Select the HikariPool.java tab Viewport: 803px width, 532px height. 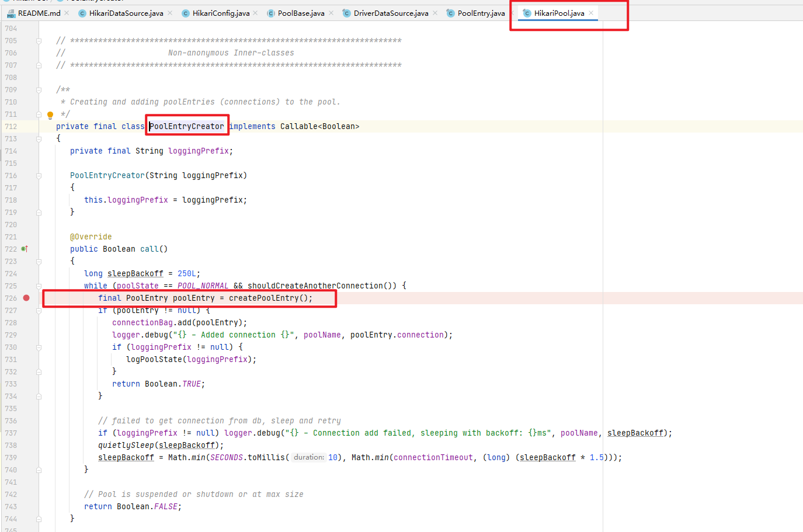[x=559, y=13]
